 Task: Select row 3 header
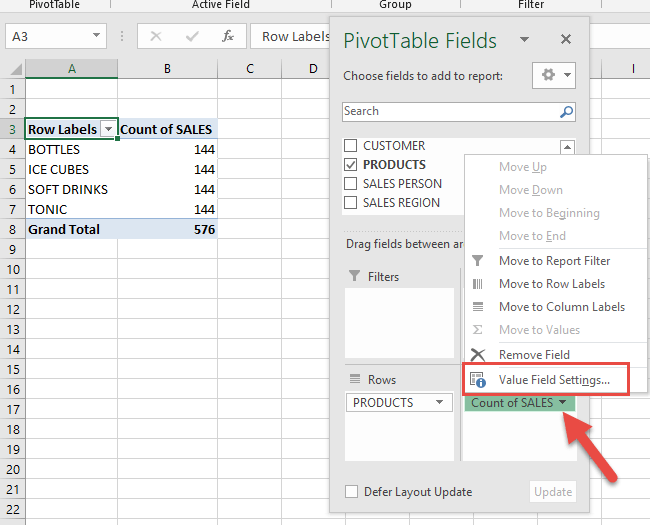12,129
